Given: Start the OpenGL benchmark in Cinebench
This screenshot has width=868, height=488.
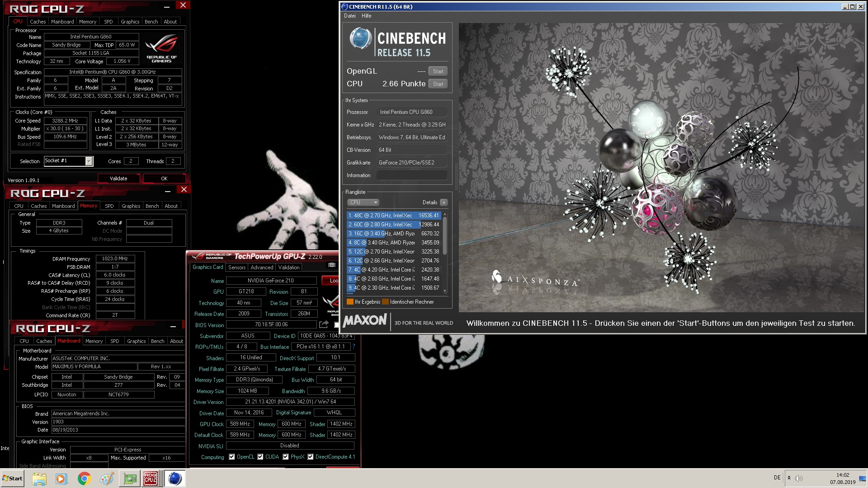Looking at the screenshot, I should pos(438,71).
